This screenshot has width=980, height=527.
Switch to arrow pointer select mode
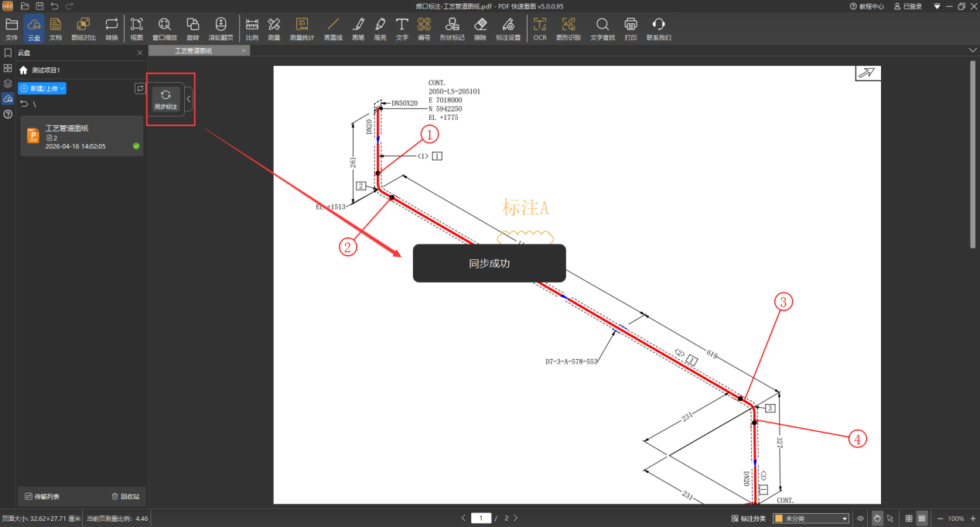click(x=890, y=518)
